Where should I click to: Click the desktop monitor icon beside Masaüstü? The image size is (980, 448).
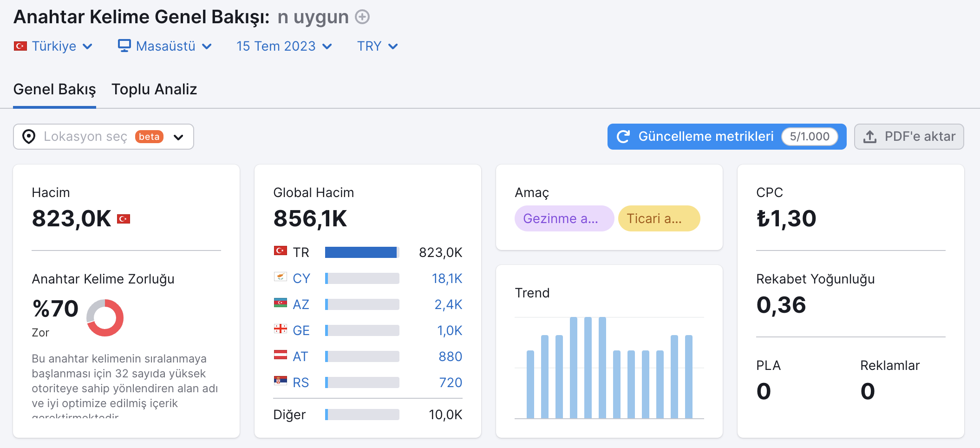124,46
